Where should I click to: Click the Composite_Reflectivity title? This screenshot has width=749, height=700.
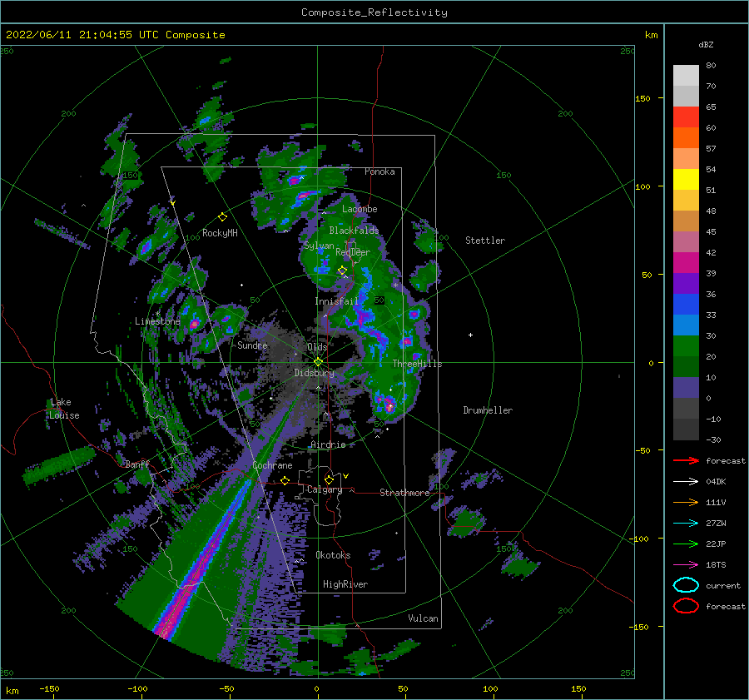[x=374, y=12]
